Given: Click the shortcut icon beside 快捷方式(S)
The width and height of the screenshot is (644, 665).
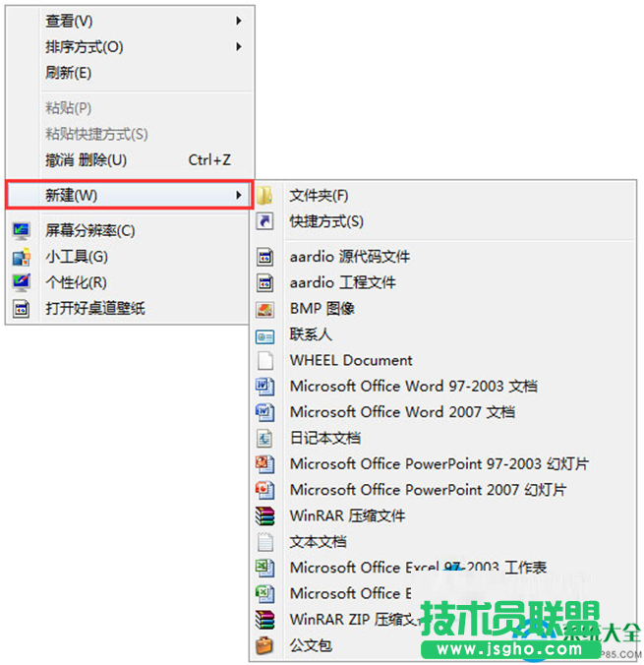Looking at the screenshot, I should point(264,222).
